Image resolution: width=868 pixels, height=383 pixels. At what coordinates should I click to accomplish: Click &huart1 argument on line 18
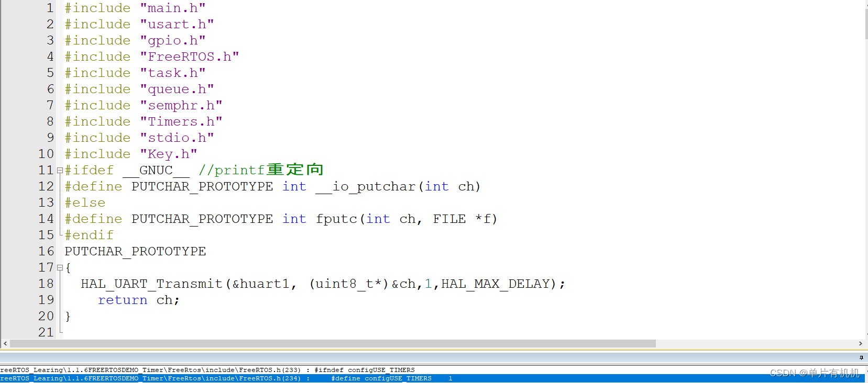(x=261, y=284)
